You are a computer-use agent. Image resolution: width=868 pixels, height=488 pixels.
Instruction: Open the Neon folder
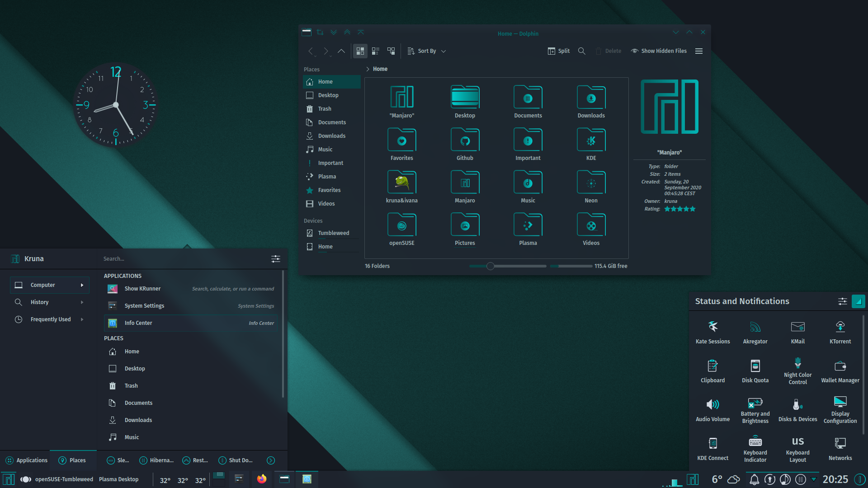click(x=591, y=187)
